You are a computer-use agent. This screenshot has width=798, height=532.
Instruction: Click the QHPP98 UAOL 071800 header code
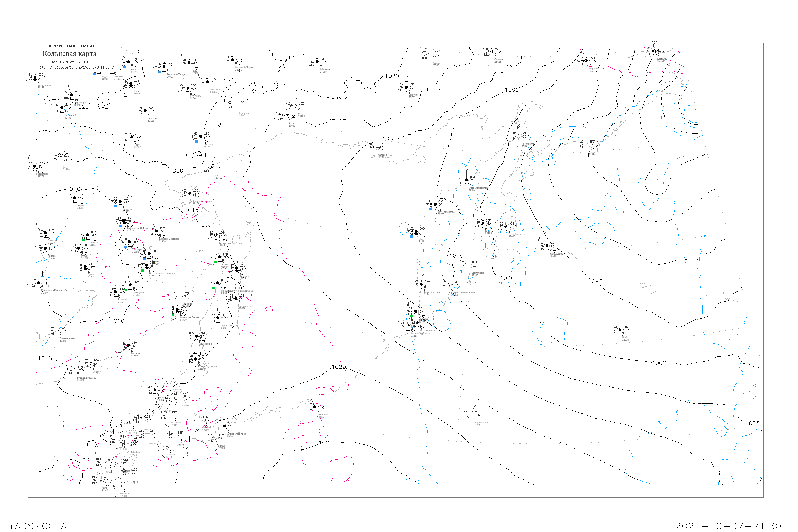pyautogui.click(x=72, y=46)
